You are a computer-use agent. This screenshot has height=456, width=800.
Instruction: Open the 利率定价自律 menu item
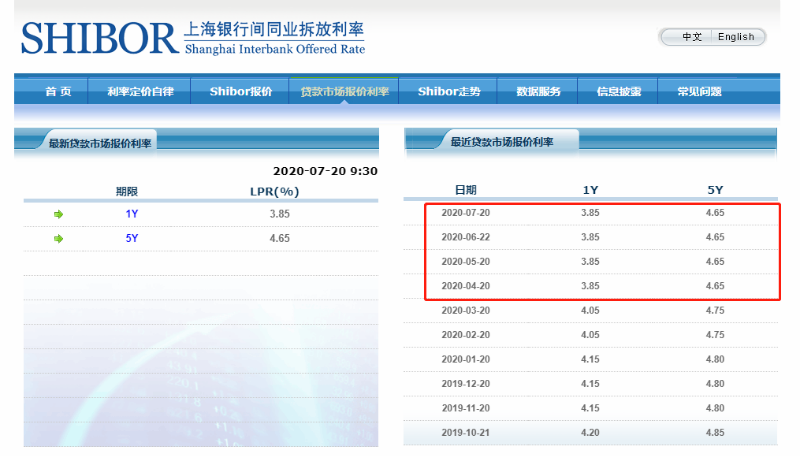pos(140,91)
